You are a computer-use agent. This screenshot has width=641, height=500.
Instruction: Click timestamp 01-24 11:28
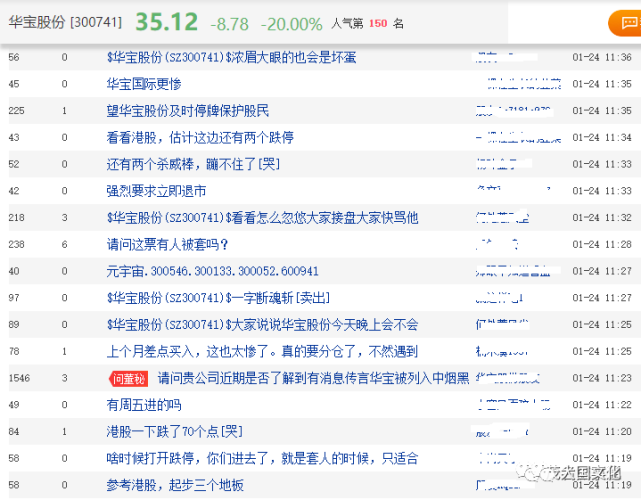tap(602, 244)
